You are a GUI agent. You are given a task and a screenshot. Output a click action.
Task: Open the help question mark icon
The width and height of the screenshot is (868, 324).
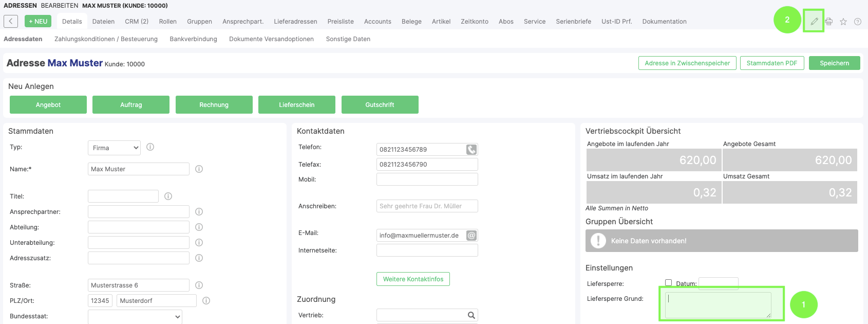pyautogui.click(x=858, y=22)
